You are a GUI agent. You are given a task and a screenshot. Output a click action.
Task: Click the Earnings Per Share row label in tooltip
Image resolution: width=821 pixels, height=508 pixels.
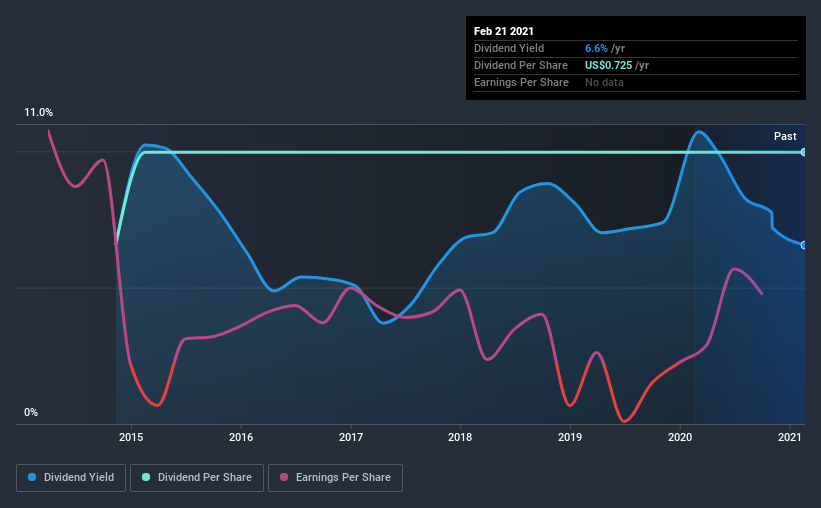tap(521, 82)
